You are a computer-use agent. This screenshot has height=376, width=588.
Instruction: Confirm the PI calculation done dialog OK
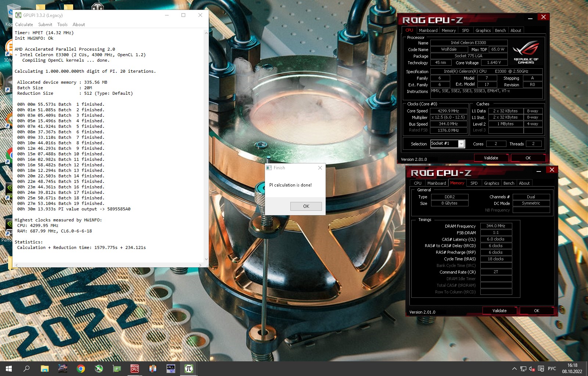tap(306, 206)
